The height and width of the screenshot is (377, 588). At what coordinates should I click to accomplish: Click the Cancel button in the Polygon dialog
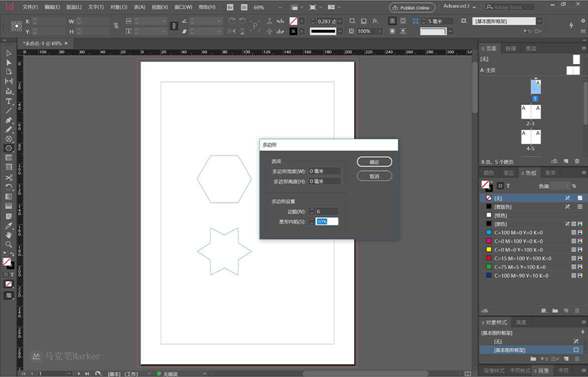(x=374, y=176)
